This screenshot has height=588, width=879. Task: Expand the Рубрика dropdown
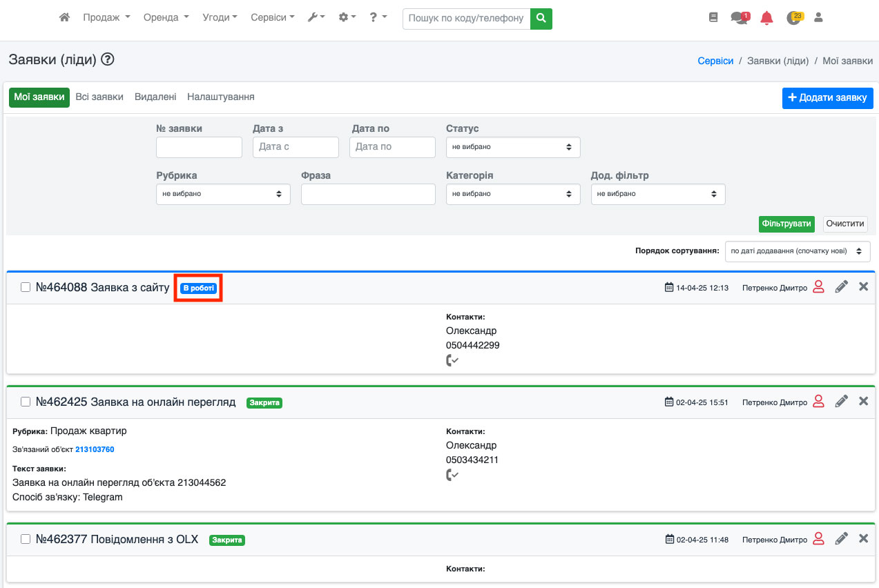tap(223, 194)
